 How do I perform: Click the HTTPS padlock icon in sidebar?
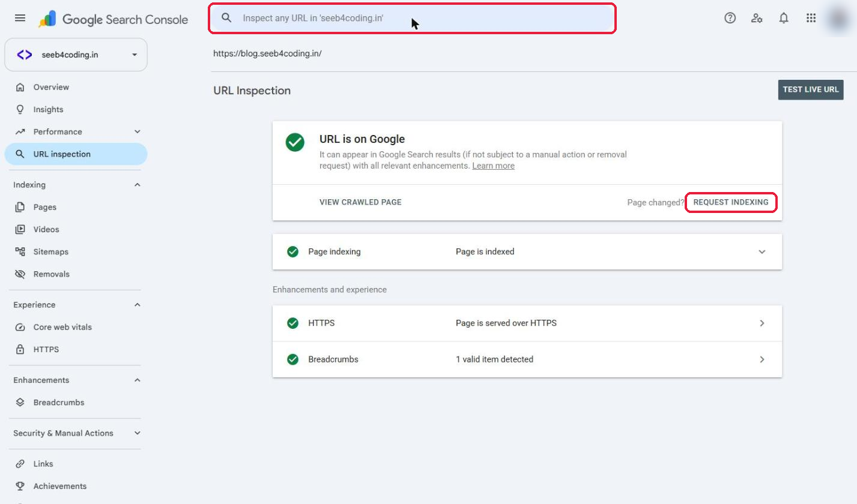tap(20, 349)
